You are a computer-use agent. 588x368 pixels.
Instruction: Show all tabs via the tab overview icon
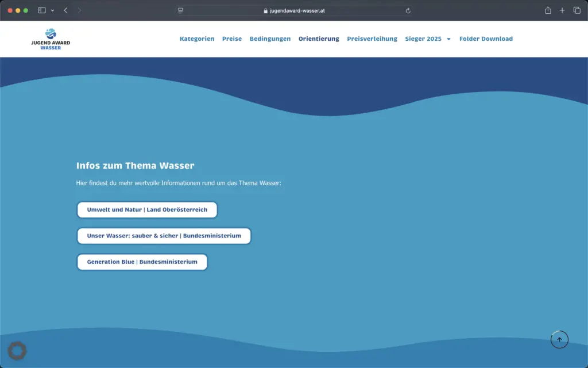click(x=576, y=10)
